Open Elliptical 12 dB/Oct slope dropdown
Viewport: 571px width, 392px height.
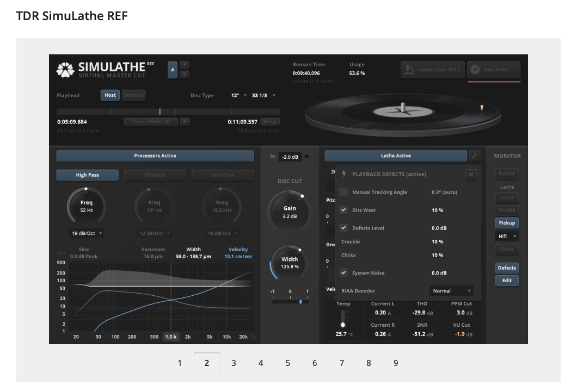155,233
